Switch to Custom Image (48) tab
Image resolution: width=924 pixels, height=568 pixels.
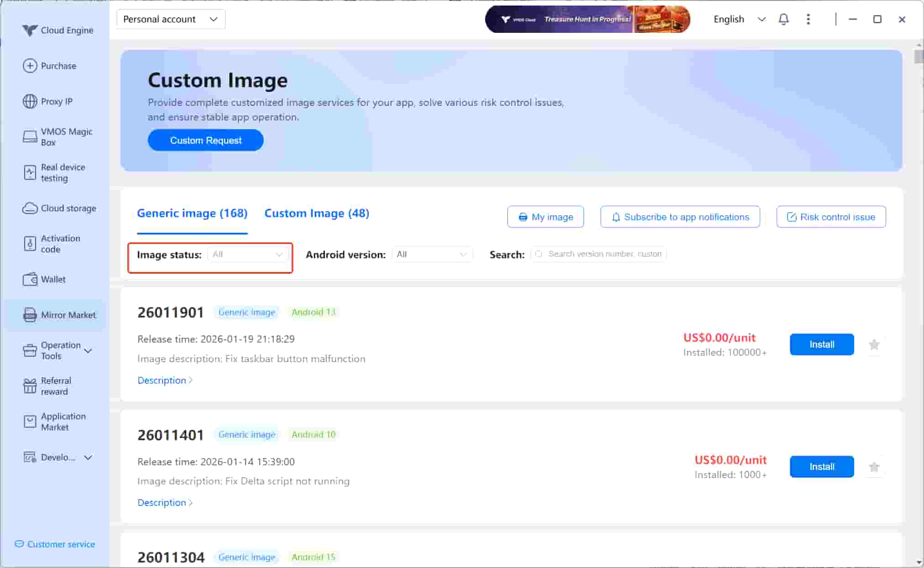317,214
